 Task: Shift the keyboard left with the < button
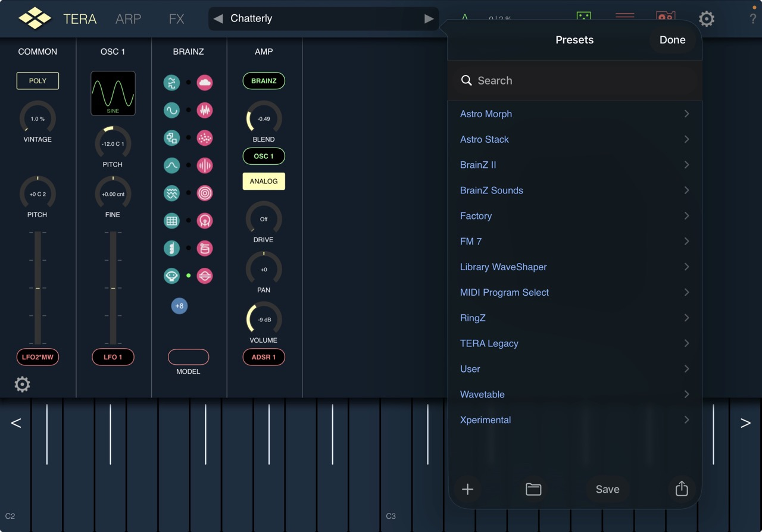click(16, 423)
